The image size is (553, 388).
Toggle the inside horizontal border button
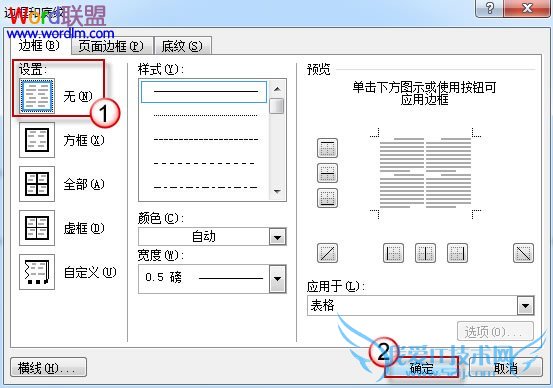(327, 172)
